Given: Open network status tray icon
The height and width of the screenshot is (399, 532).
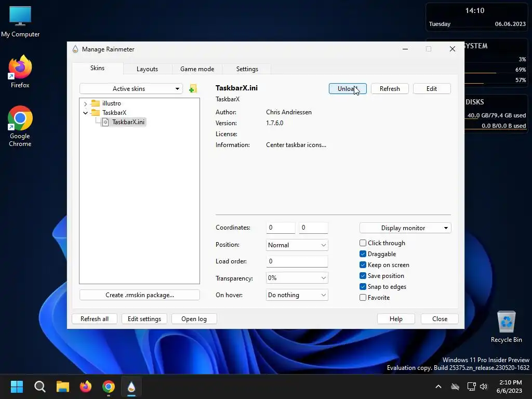Looking at the screenshot, I should click(x=471, y=387).
